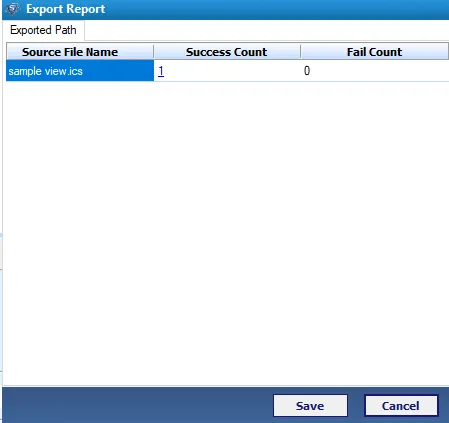Sort by Success Count column header
This screenshot has height=423, width=449.
pos(227,52)
